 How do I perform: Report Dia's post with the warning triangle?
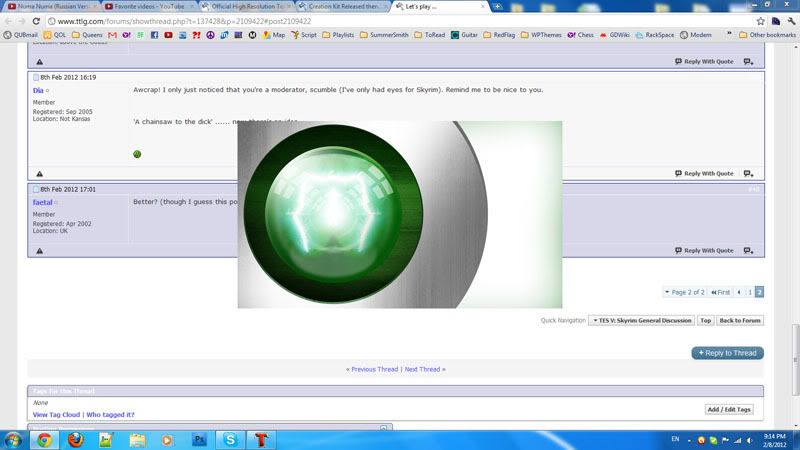39,174
